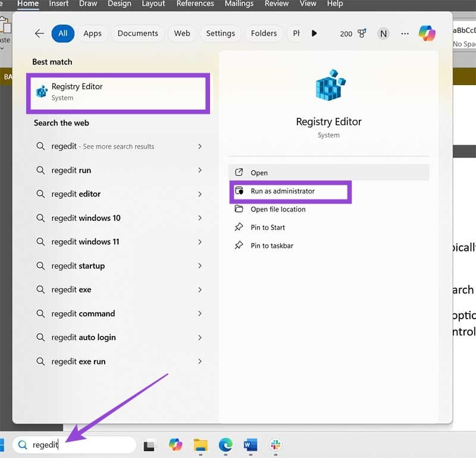
Task: Open Microsoft Edge from the taskbar
Action: (226, 445)
